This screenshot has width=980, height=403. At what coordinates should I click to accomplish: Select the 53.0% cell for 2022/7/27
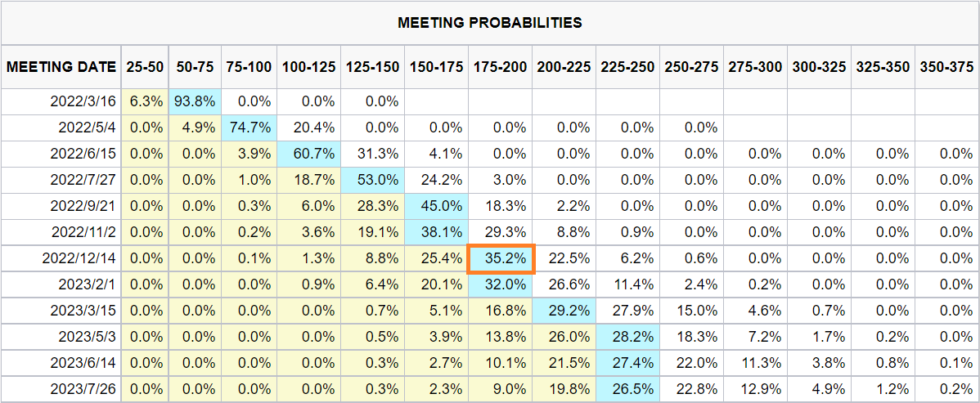tap(372, 181)
